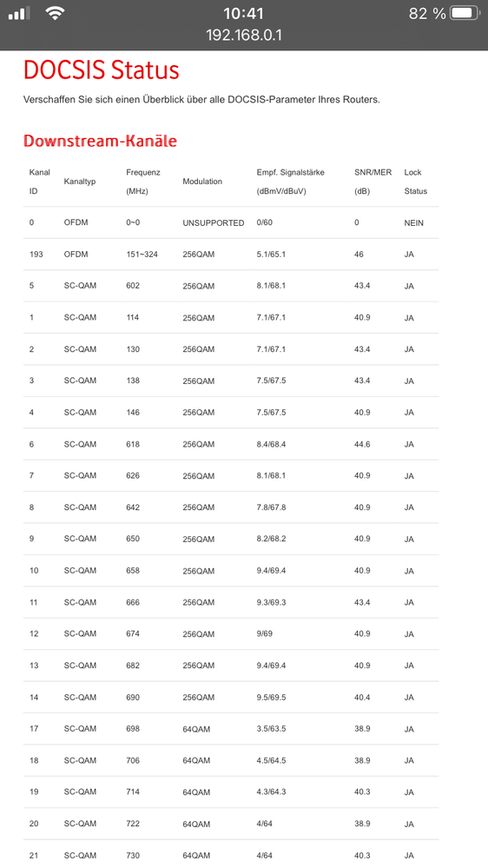
Task: Select the DOCSIS Status heading
Action: (102, 70)
